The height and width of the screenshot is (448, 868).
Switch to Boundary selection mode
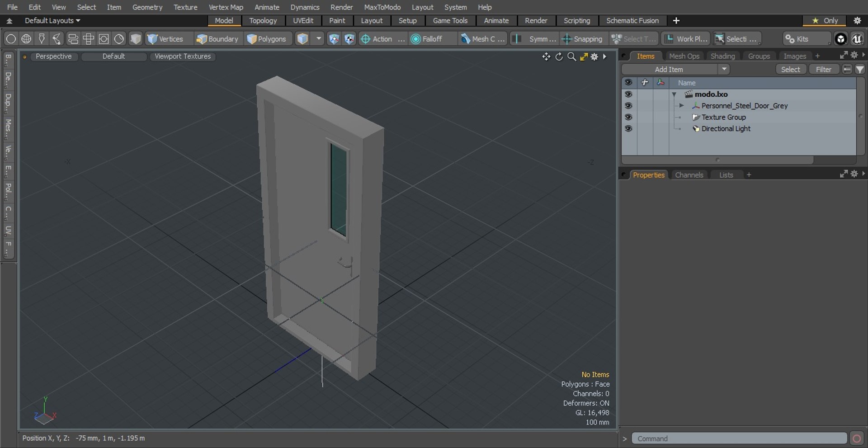coord(217,39)
